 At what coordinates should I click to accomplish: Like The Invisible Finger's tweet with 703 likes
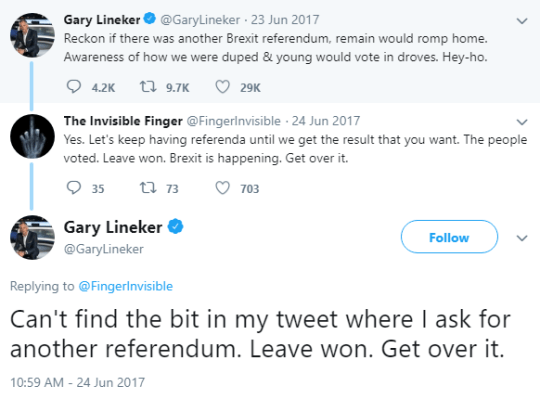[222, 188]
